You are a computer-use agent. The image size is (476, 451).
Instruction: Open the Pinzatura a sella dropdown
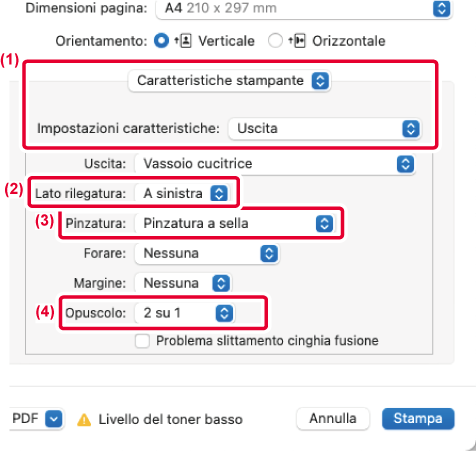pos(234,223)
